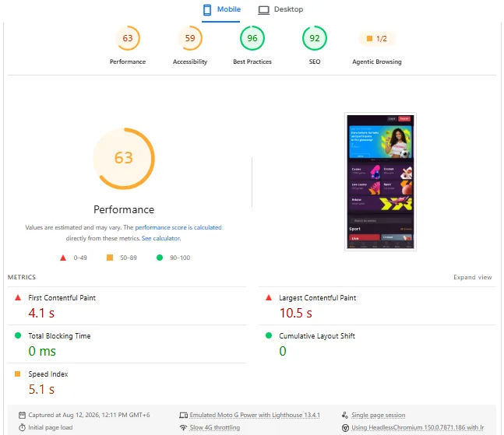Screen dimensions: 504x435
Task: Open the 'performance score is calculated' link
Action: click(178, 227)
